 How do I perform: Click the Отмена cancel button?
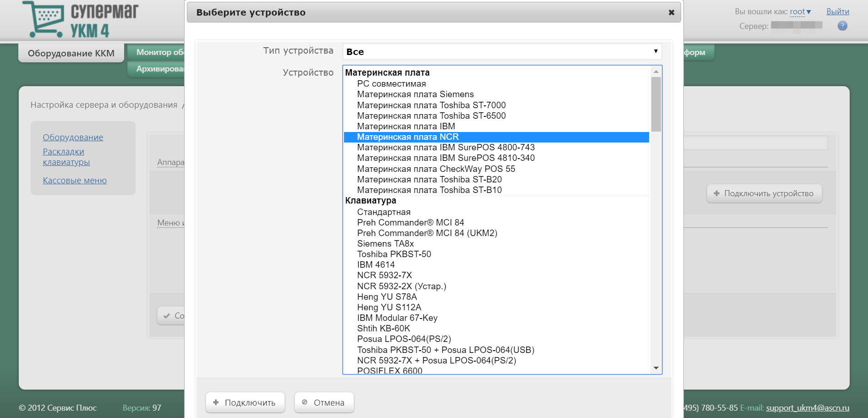click(x=324, y=402)
